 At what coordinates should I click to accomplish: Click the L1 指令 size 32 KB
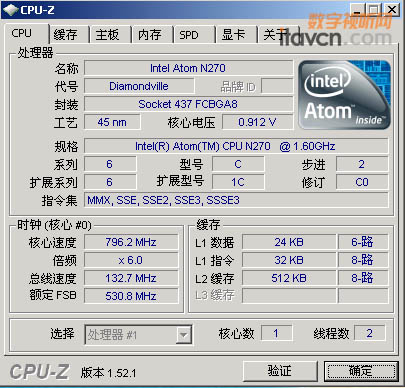click(x=289, y=260)
